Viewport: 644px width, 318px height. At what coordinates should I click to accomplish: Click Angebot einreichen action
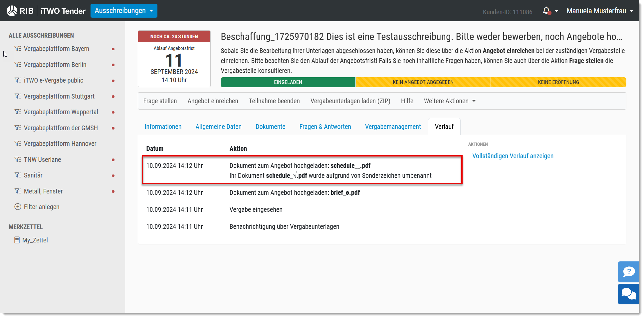pos(213,101)
